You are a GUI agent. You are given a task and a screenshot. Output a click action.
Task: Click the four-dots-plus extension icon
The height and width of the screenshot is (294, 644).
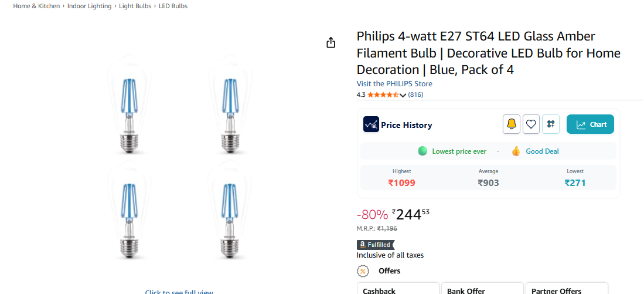pos(551,124)
